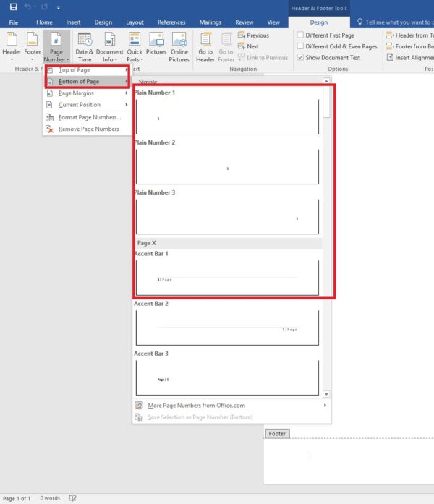Open the Footer gallery button
434x504 pixels.
tap(33, 46)
